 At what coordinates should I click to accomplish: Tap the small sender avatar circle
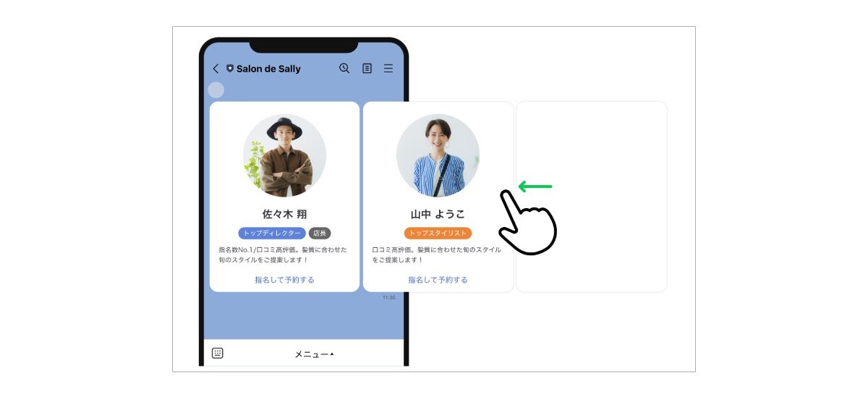coord(216,90)
